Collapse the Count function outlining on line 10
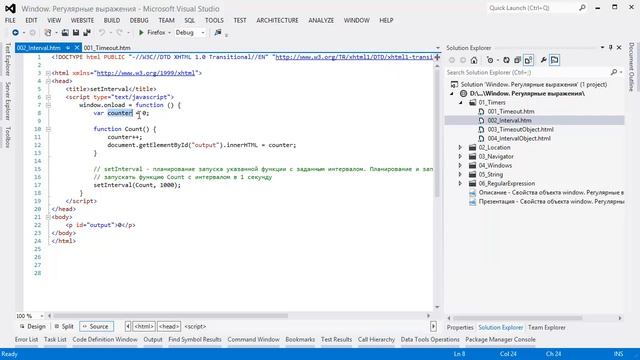The image size is (640, 360). tap(48, 129)
